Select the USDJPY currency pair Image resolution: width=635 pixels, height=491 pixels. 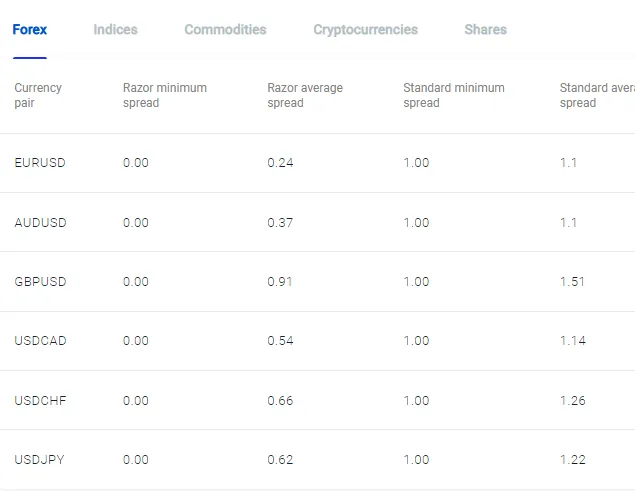coord(40,460)
